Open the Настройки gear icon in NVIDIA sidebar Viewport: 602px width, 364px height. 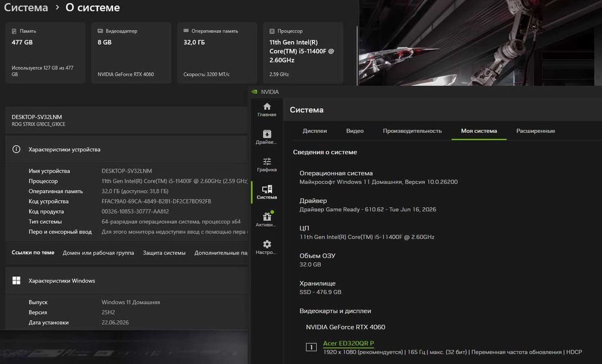267,244
